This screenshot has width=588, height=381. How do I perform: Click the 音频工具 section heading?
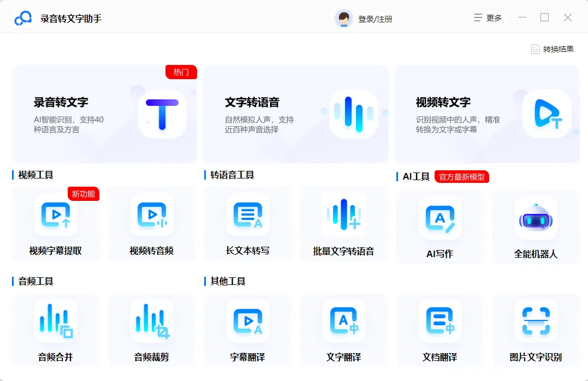[35, 281]
